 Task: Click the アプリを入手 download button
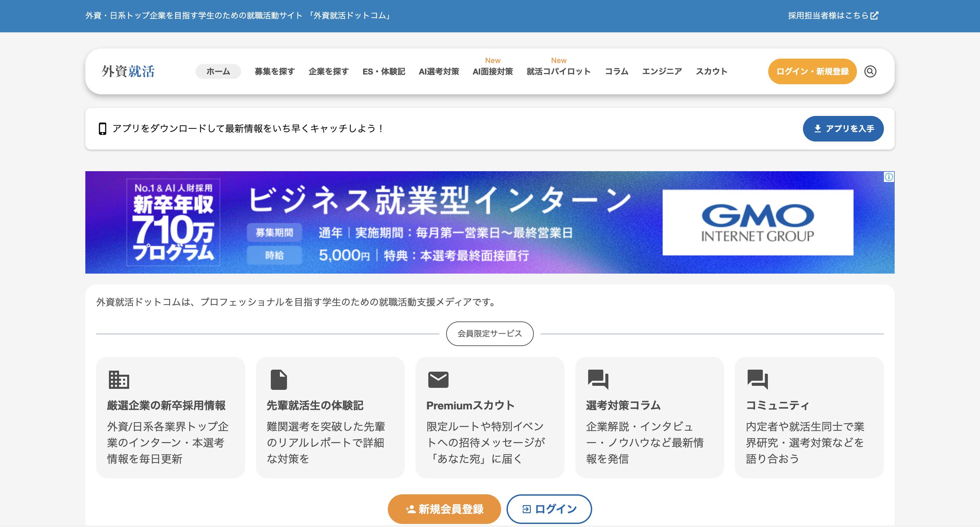tap(843, 128)
